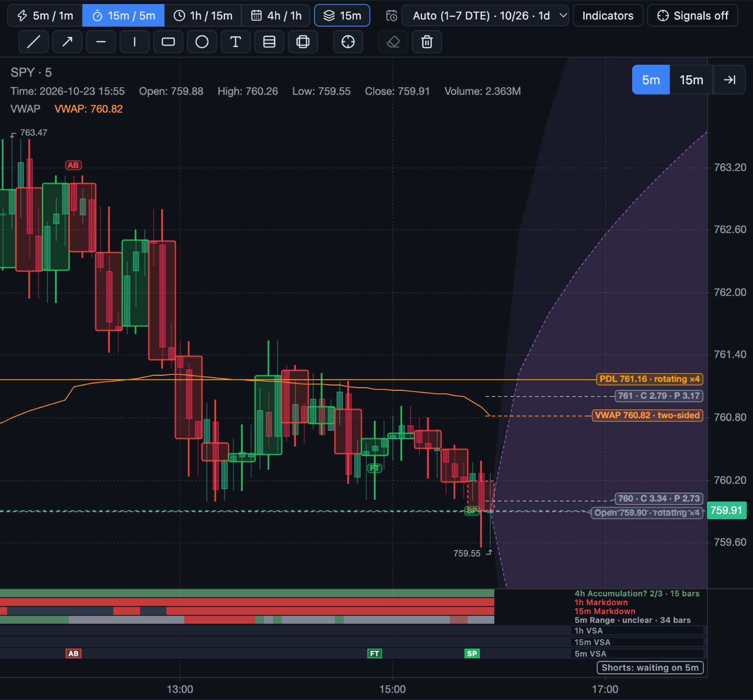Select the trend line drawing tool
Screen dimensions: 753x700
coord(34,42)
